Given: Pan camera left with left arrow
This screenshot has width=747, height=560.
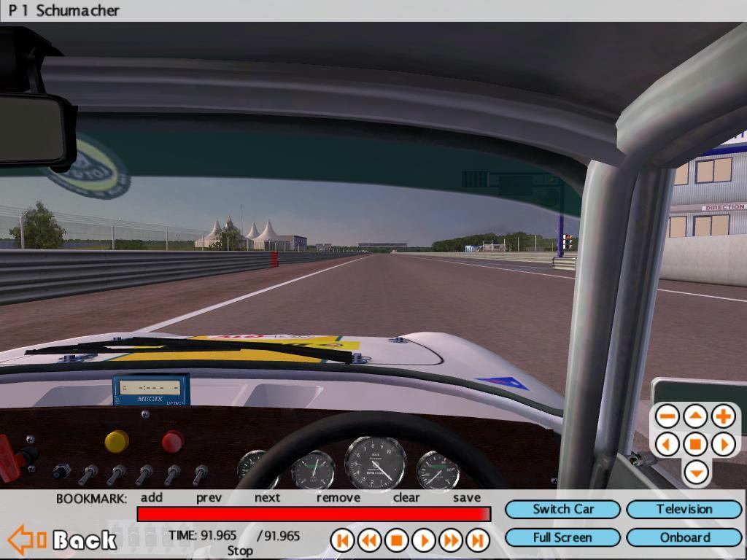Looking at the screenshot, I should tap(667, 445).
